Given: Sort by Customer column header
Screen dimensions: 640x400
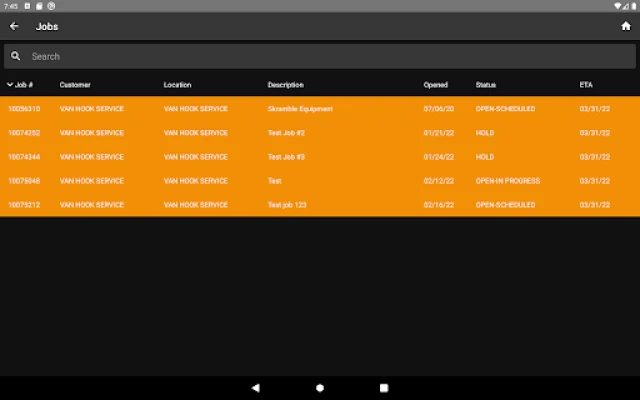Looking at the screenshot, I should tap(75, 85).
